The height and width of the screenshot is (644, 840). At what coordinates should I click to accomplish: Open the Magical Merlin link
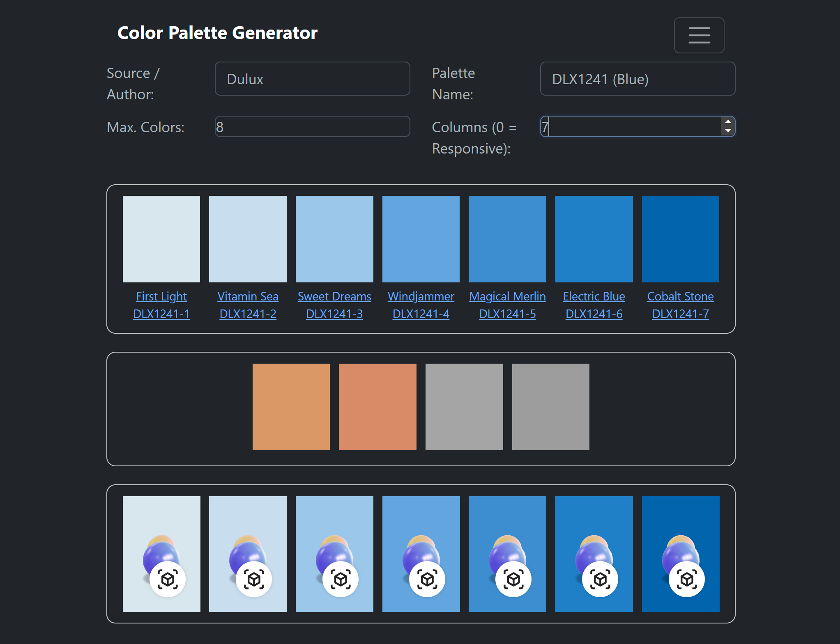(x=507, y=296)
